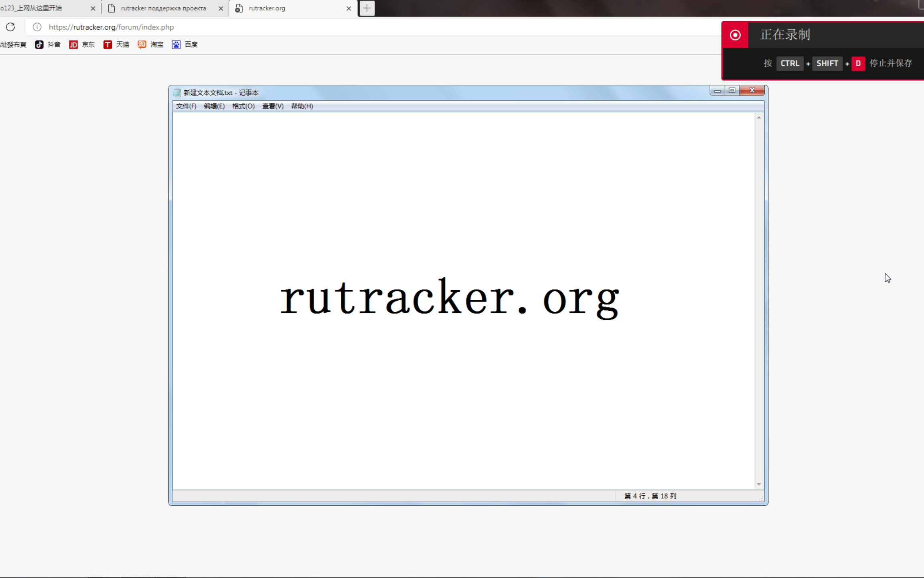The height and width of the screenshot is (578, 924).
Task: Open the JD 京东 bookmark
Action: (82, 45)
